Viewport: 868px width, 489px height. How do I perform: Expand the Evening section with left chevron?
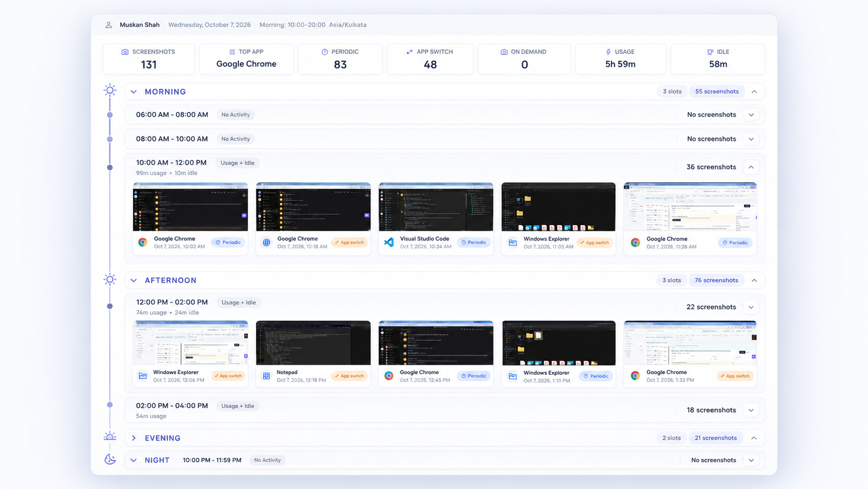coord(133,438)
